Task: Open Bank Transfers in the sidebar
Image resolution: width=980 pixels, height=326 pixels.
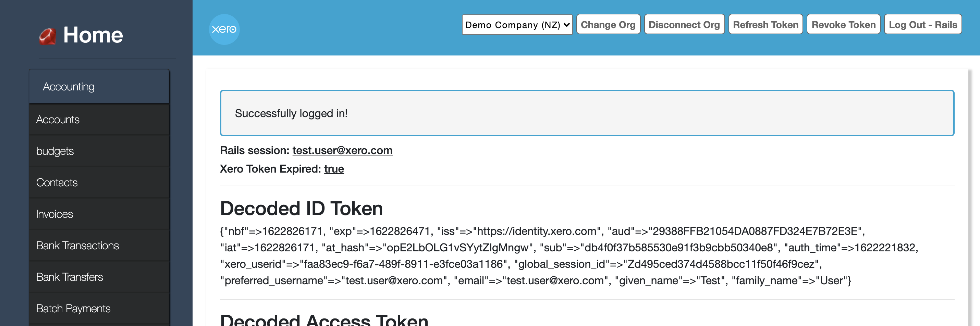Action: (99, 277)
